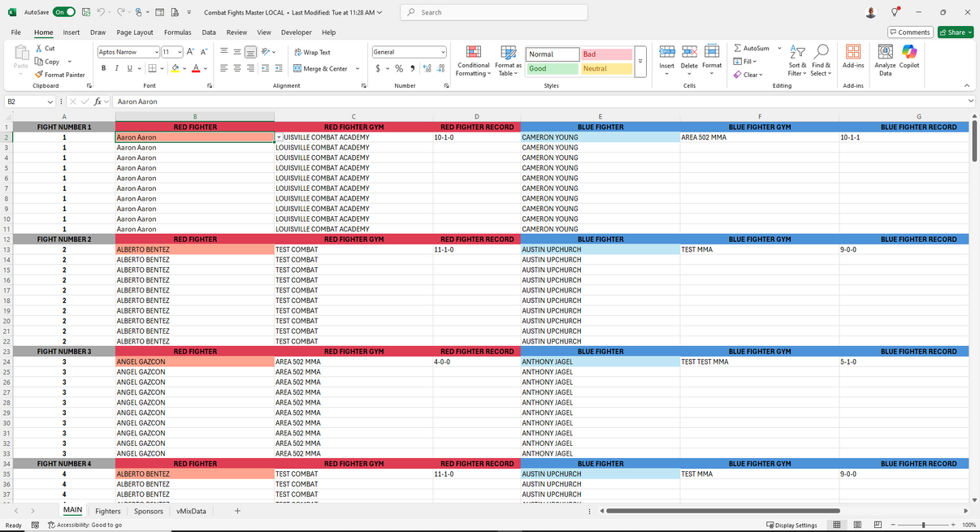Open the Merge & Center dropdown arrow
The image size is (980, 532).
(x=356, y=68)
